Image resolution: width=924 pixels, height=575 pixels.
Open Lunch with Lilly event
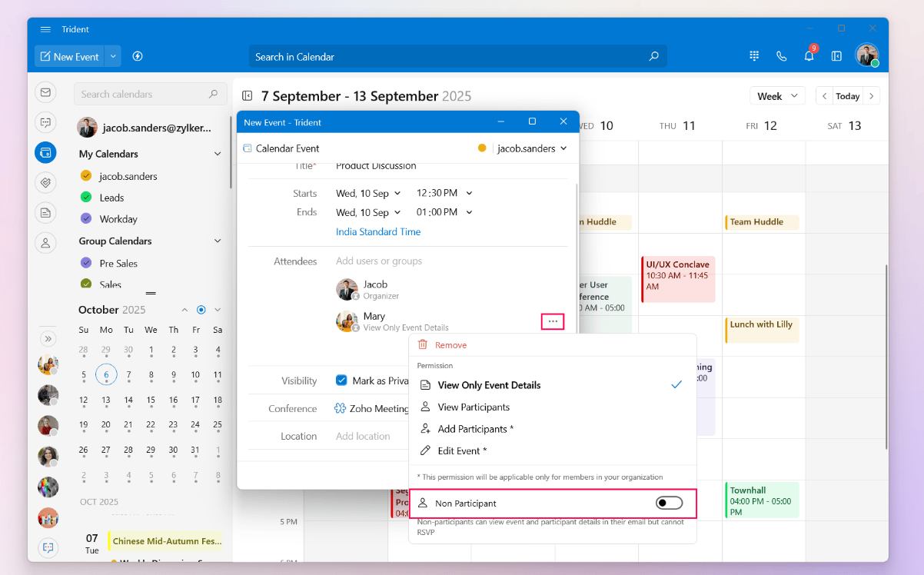tap(762, 330)
